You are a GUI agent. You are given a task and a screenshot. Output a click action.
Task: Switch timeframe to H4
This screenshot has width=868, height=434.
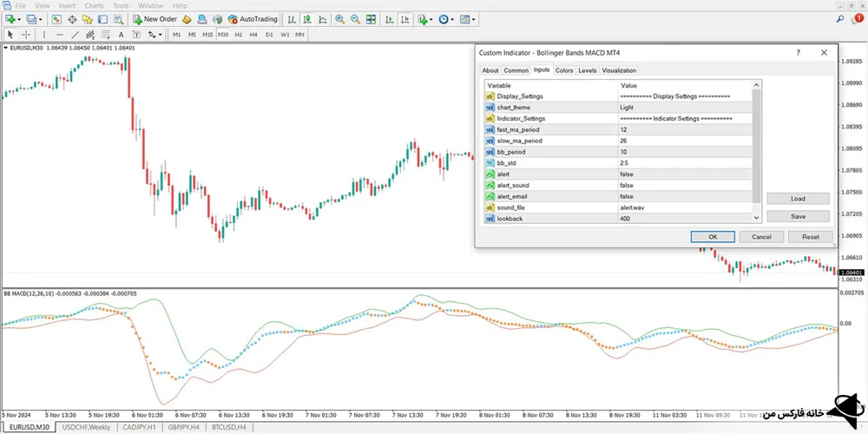coord(253,35)
